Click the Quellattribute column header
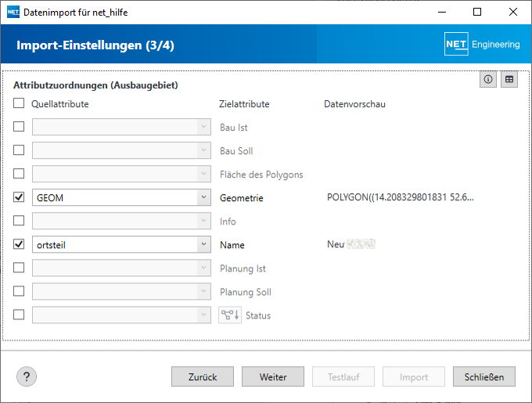The image size is (532, 403). pos(60,104)
